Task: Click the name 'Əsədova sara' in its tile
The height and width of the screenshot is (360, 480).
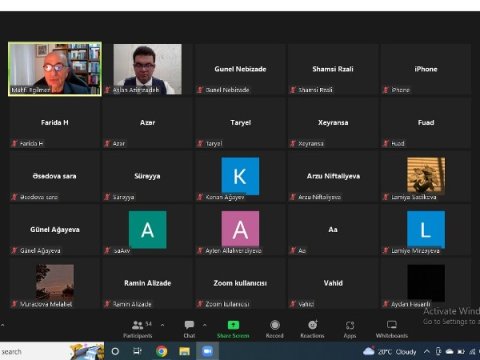Action: [55, 176]
